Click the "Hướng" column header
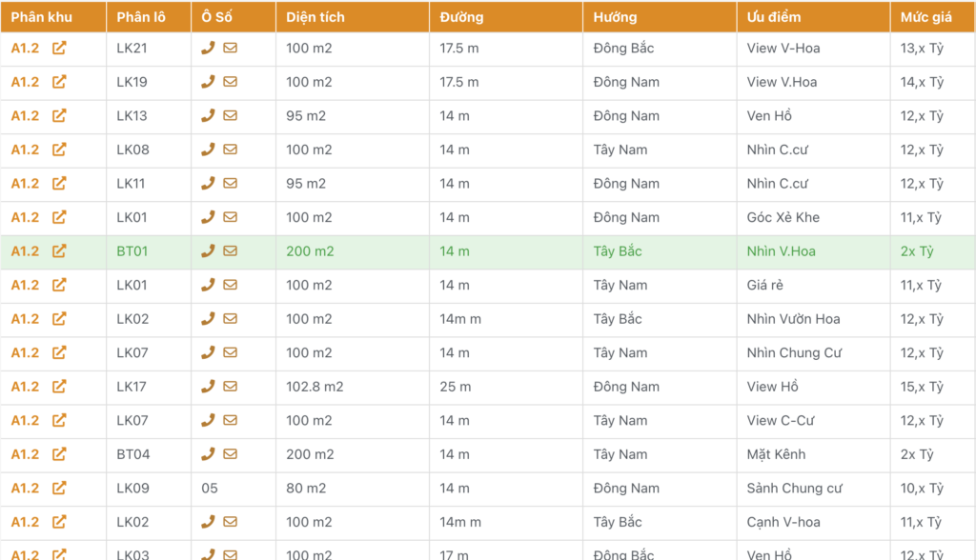This screenshot has height=560, width=976. tap(615, 17)
